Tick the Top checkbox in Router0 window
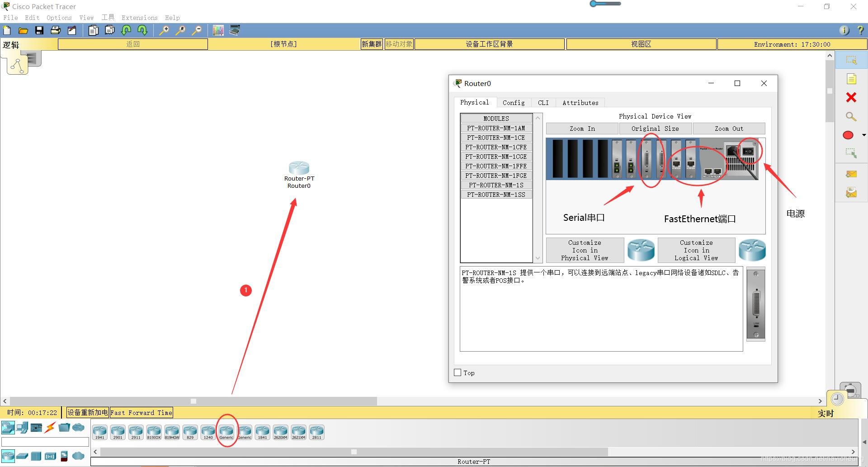Viewport: 868px width, 467px height. (x=458, y=372)
